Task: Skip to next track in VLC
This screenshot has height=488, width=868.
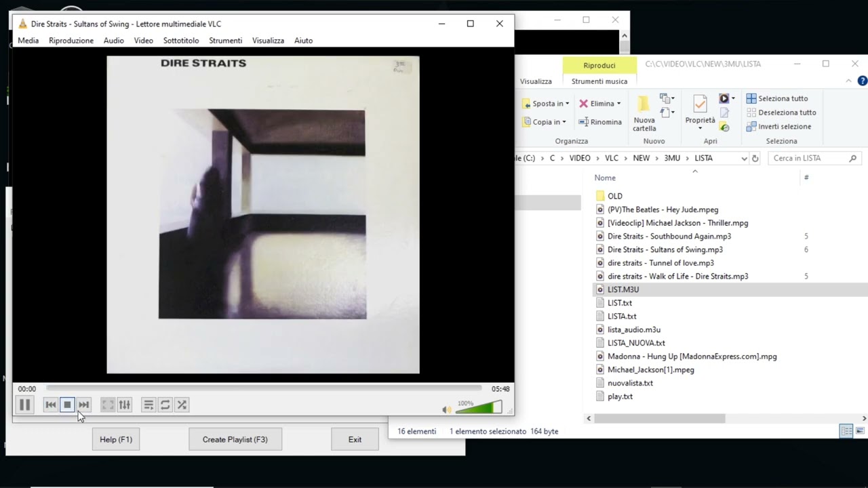Action: pos(83,405)
